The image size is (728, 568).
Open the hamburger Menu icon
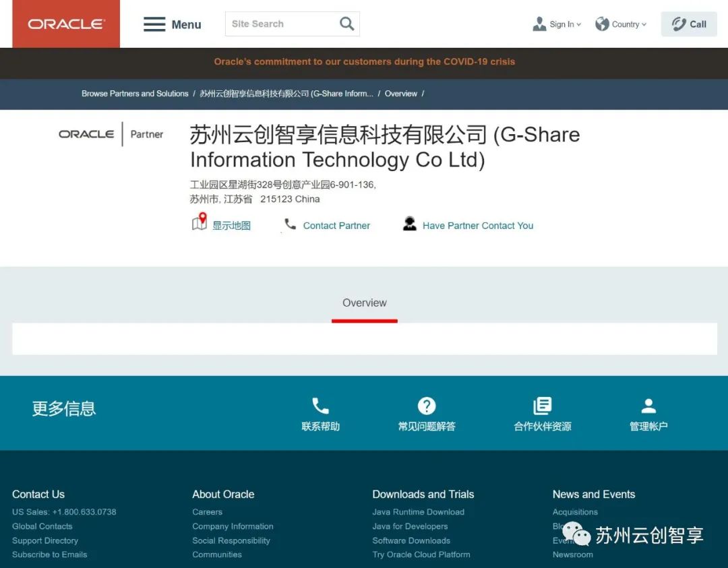coord(154,24)
